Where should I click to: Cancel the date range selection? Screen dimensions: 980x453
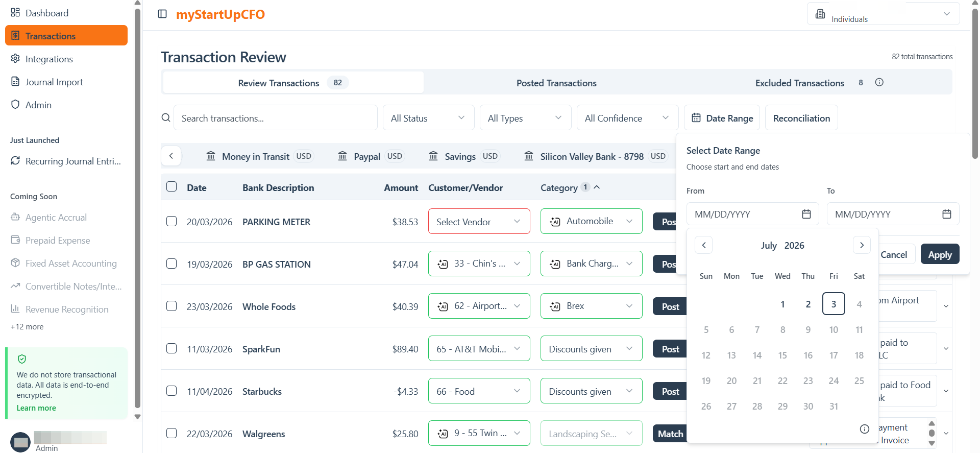894,254
